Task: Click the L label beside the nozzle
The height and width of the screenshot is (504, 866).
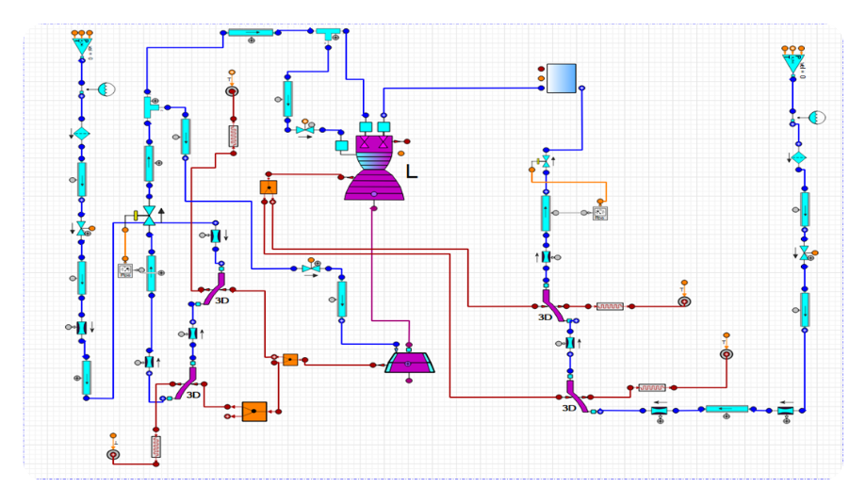Action: pyautogui.click(x=412, y=171)
